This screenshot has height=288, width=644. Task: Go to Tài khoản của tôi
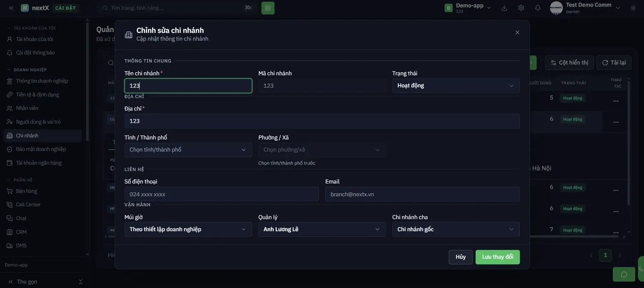point(43,39)
